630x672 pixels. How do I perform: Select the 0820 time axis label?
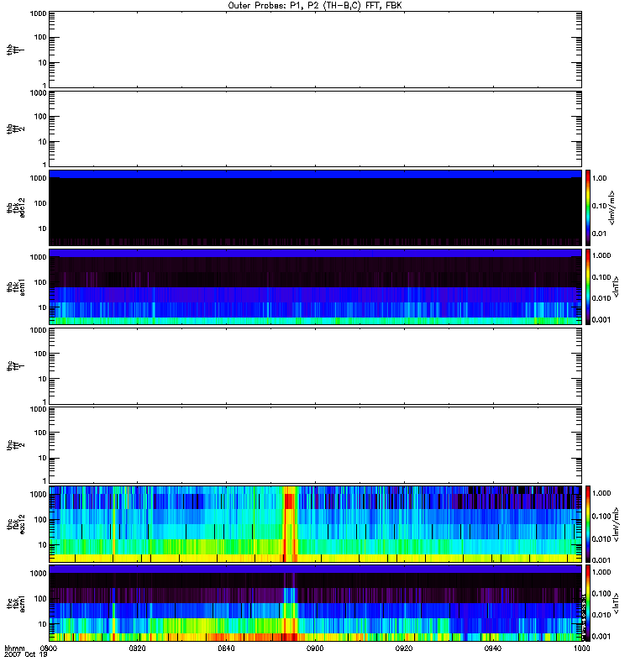138,648
